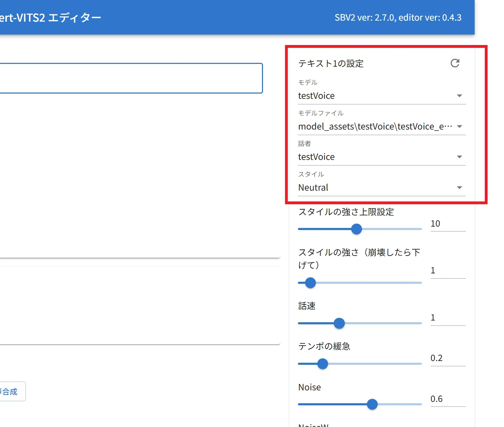This screenshot has height=427, width=504.
Task: Click the Noise slider handle
Action: coord(372,404)
